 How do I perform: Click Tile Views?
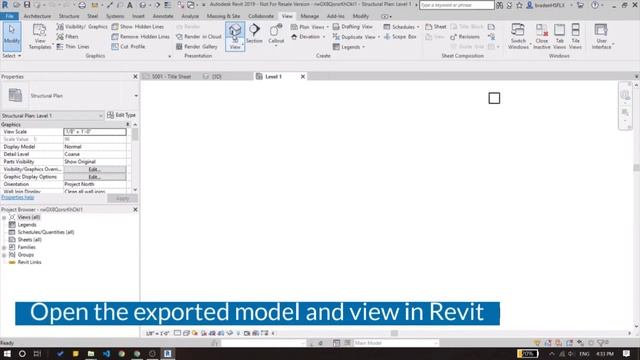[575, 36]
